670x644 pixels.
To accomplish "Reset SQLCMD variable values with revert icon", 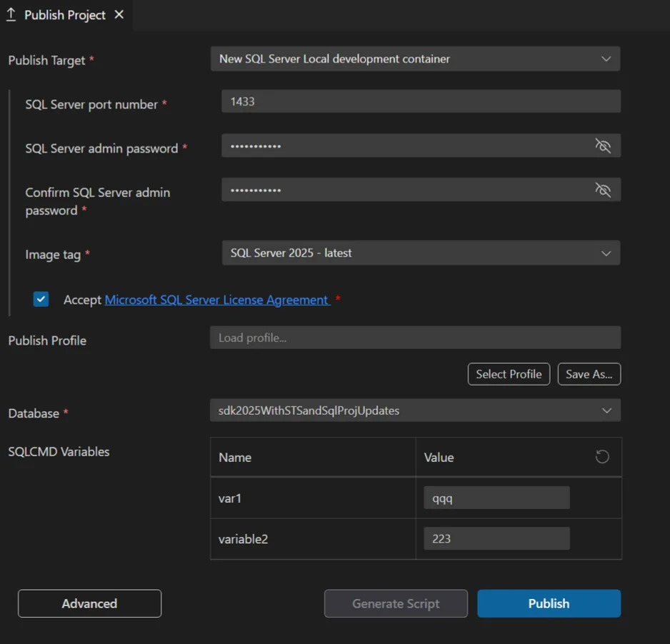I will pos(601,456).
